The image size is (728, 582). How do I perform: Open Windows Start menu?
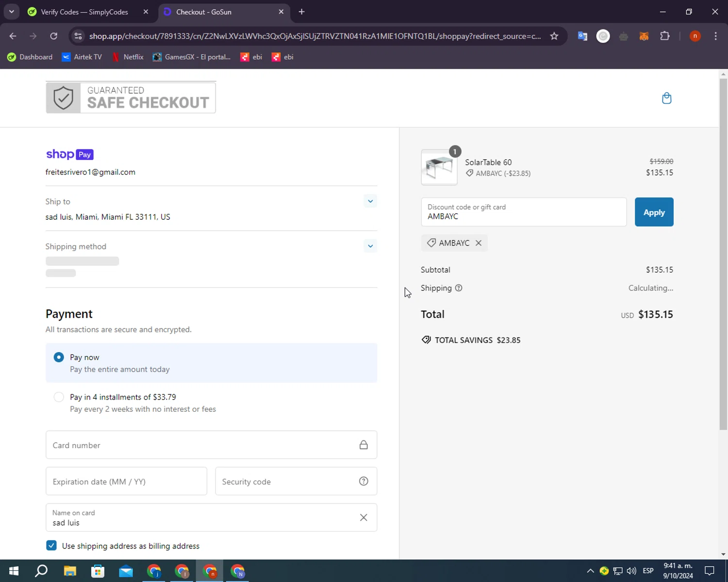pos(14,571)
